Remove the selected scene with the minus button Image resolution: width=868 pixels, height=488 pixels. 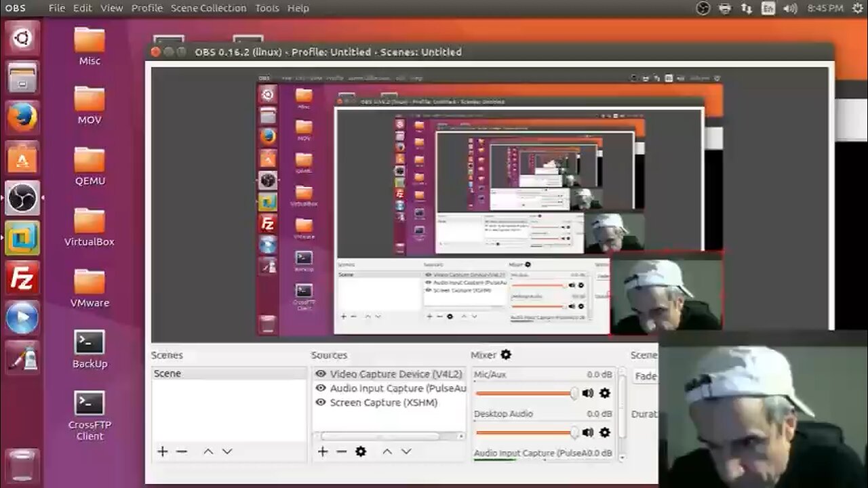pyautogui.click(x=181, y=451)
